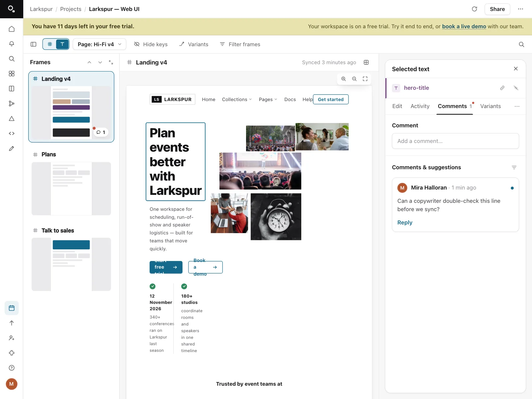Switch to the Variants tab in the panel
532x399 pixels.
click(490, 106)
